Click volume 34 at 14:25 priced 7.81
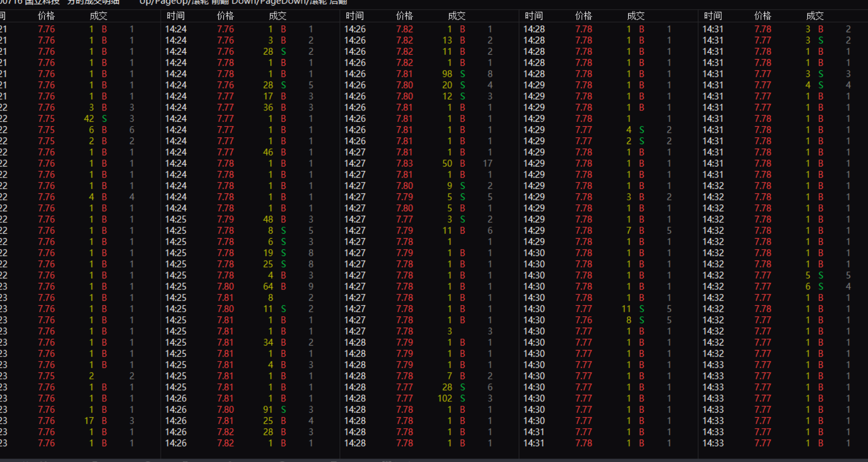Screen dimensions: 868x462 [x=268, y=343]
